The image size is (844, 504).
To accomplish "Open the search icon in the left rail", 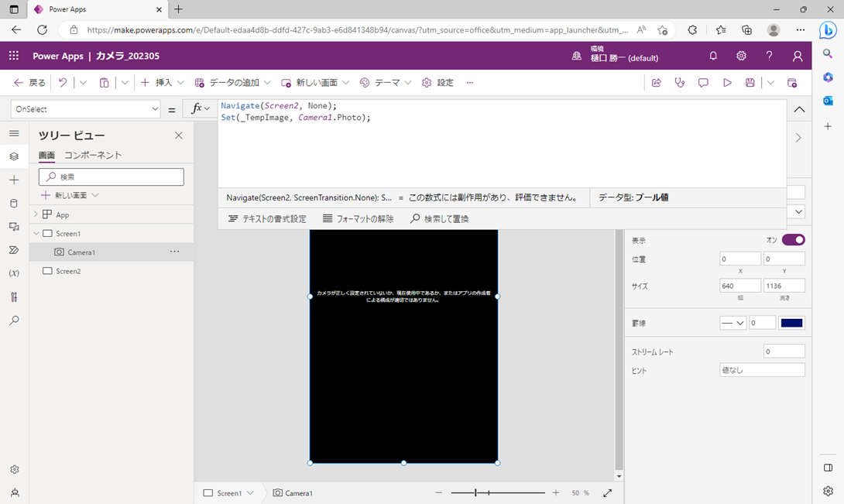I will [15, 321].
